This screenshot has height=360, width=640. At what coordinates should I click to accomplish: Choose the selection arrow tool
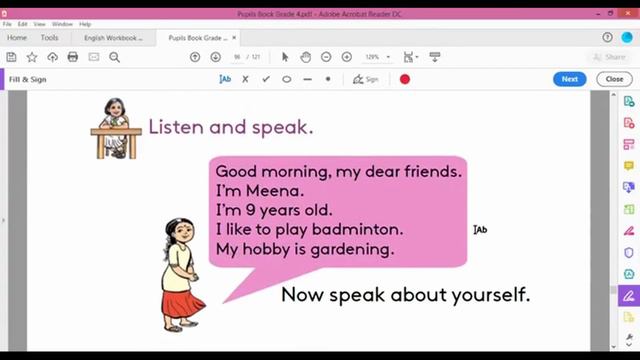tap(285, 57)
